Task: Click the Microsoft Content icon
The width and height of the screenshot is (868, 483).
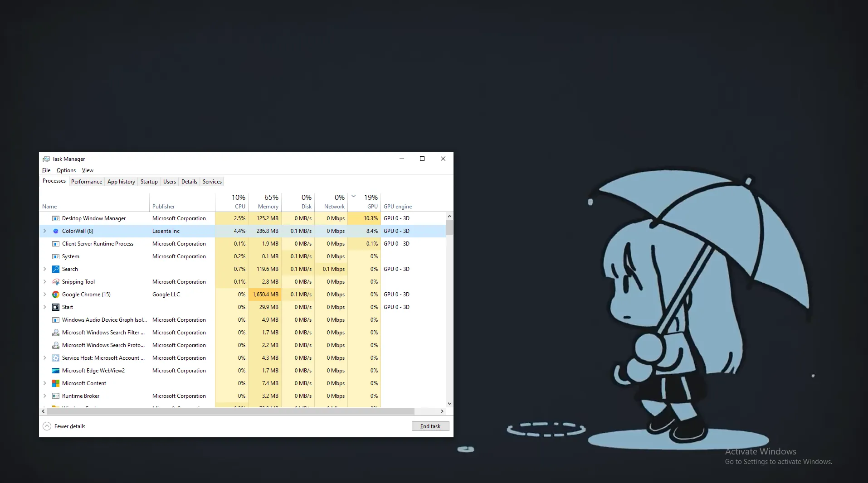Action: [56, 383]
